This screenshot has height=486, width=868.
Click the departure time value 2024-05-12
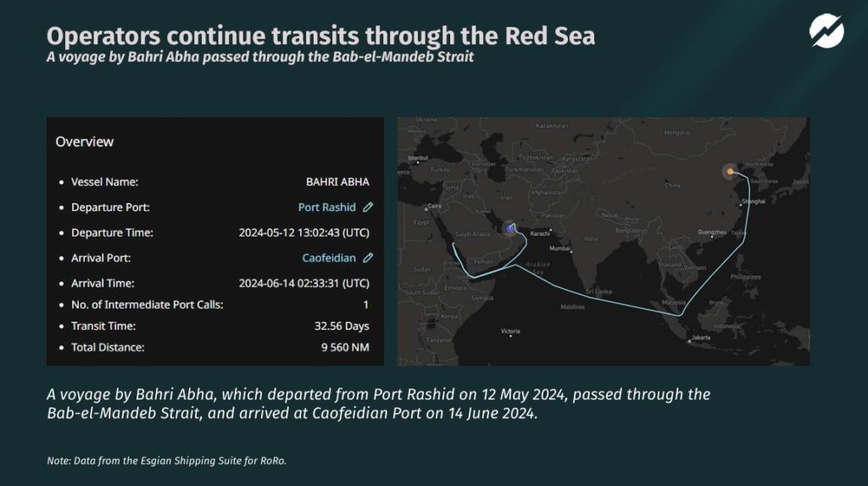[x=304, y=232]
